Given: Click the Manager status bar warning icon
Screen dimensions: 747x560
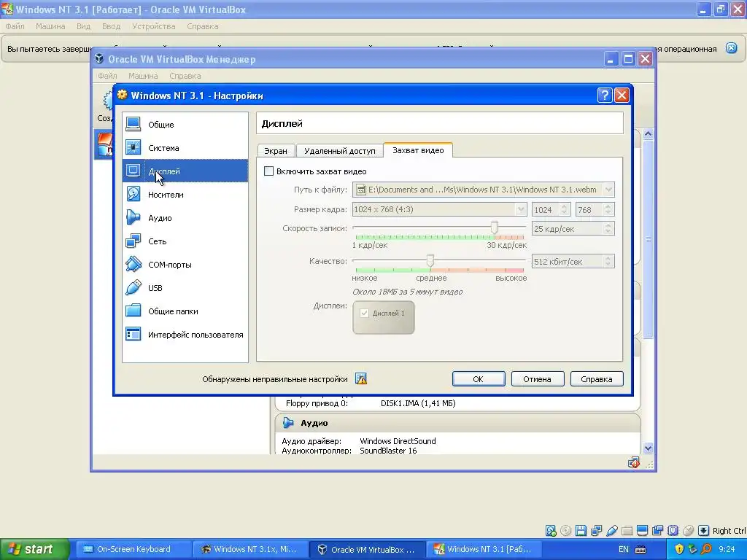Looking at the screenshot, I should [634, 462].
